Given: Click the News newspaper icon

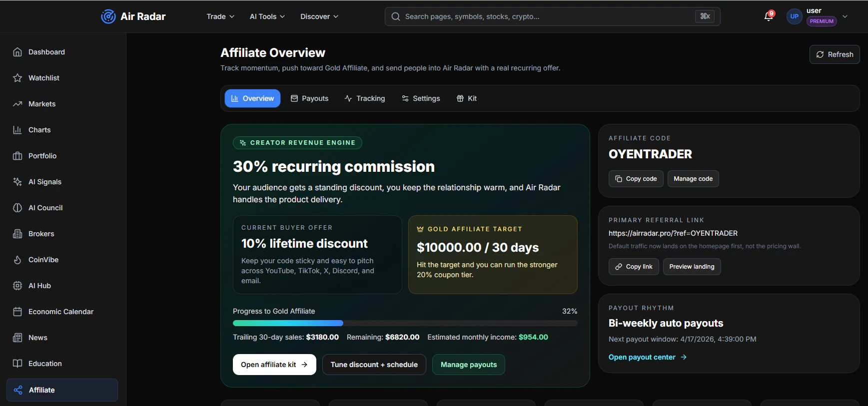Looking at the screenshot, I should (17, 338).
